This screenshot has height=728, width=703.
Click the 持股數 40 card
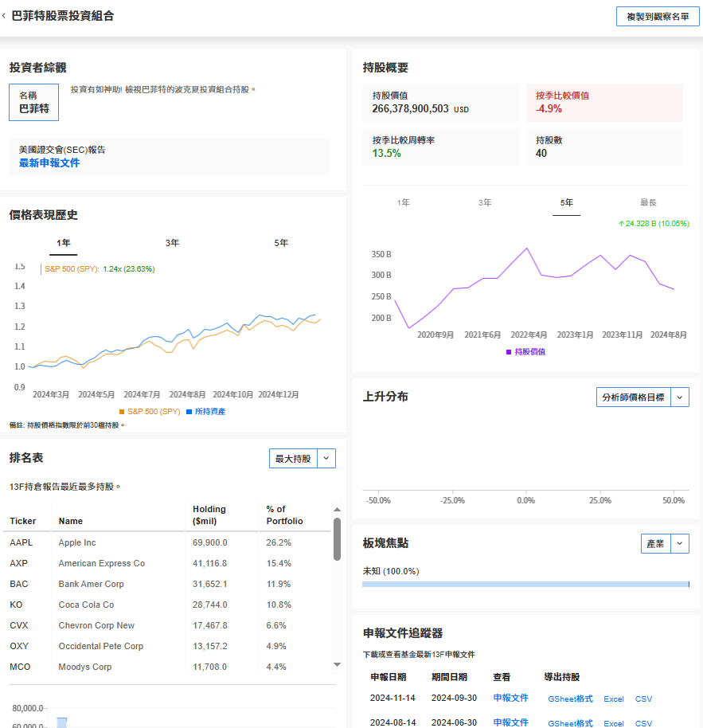[604, 147]
